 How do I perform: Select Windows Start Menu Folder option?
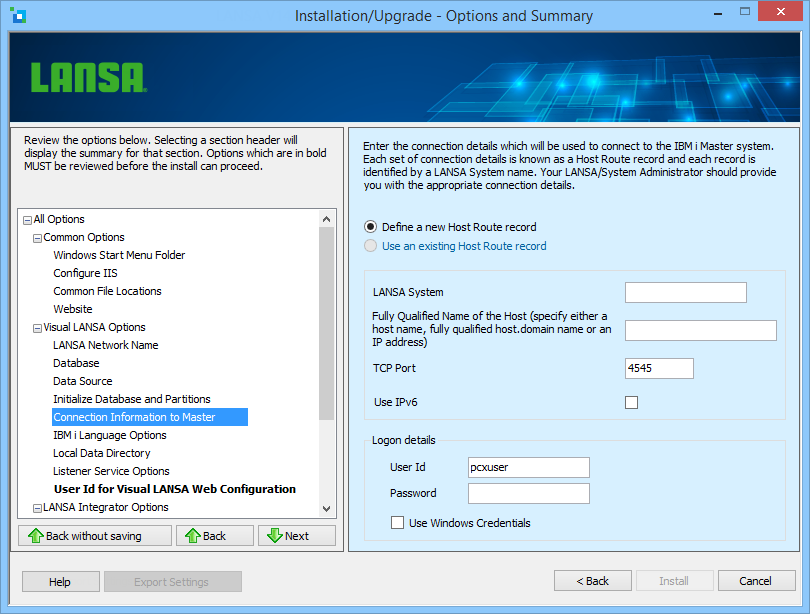(119, 255)
